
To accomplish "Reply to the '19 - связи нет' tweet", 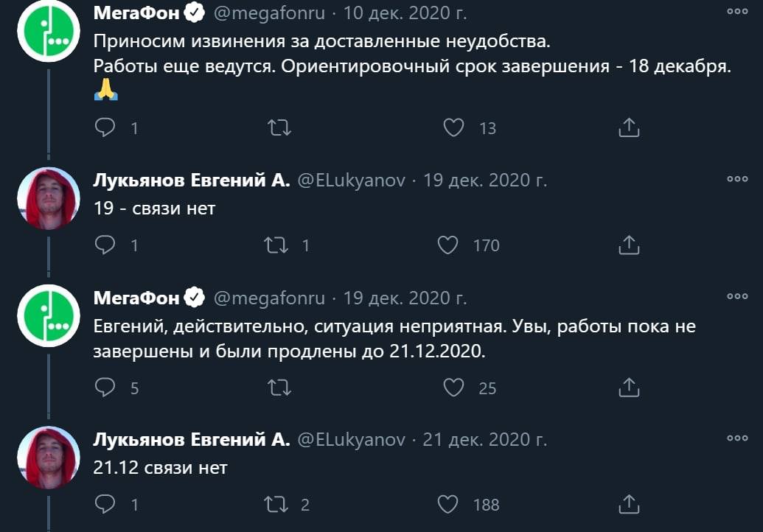I will point(105,245).
